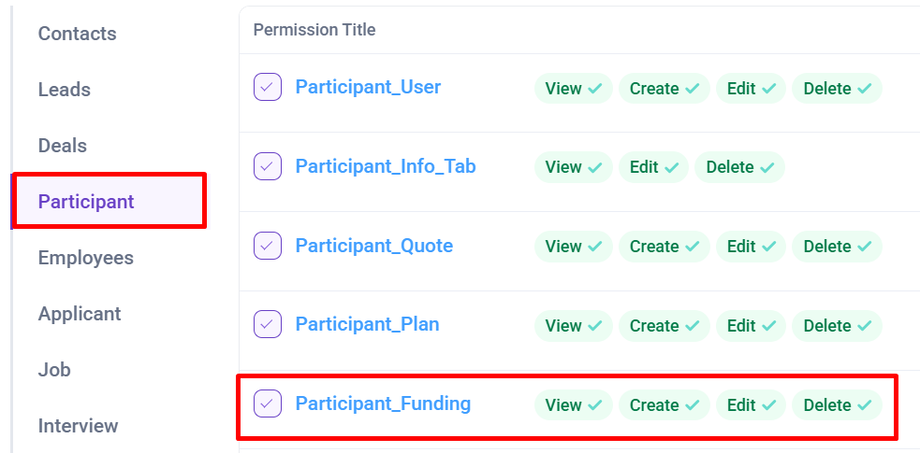Select the Participant sidebar item

click(x=86, y=202)
